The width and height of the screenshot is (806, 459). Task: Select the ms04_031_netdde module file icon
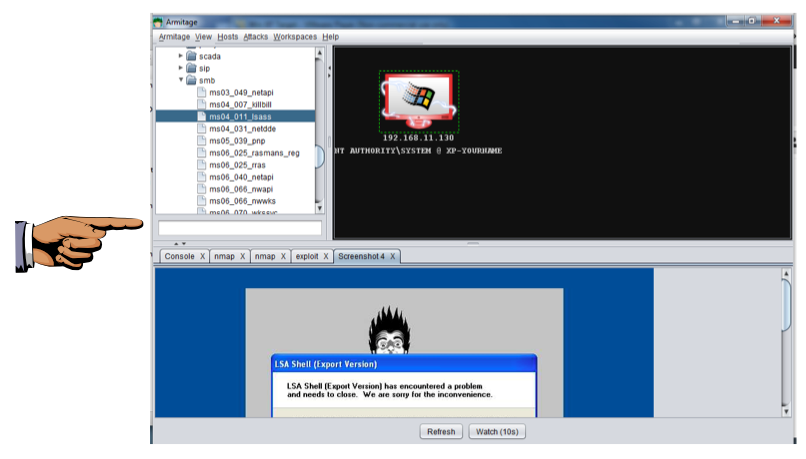click(202, 128)
